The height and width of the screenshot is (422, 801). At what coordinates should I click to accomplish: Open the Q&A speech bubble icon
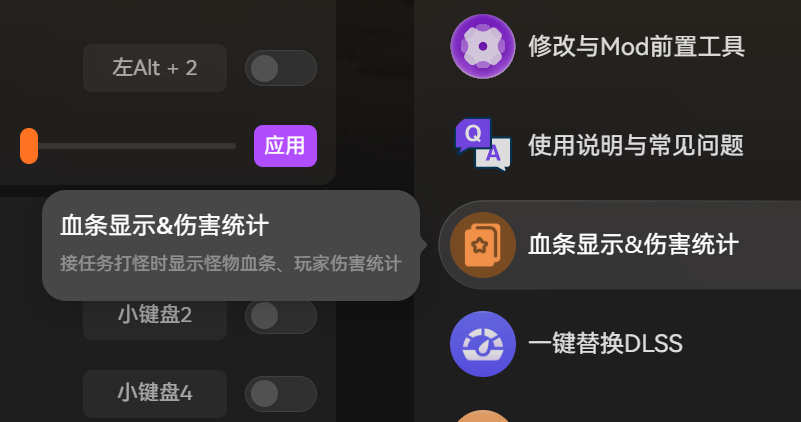483,145
